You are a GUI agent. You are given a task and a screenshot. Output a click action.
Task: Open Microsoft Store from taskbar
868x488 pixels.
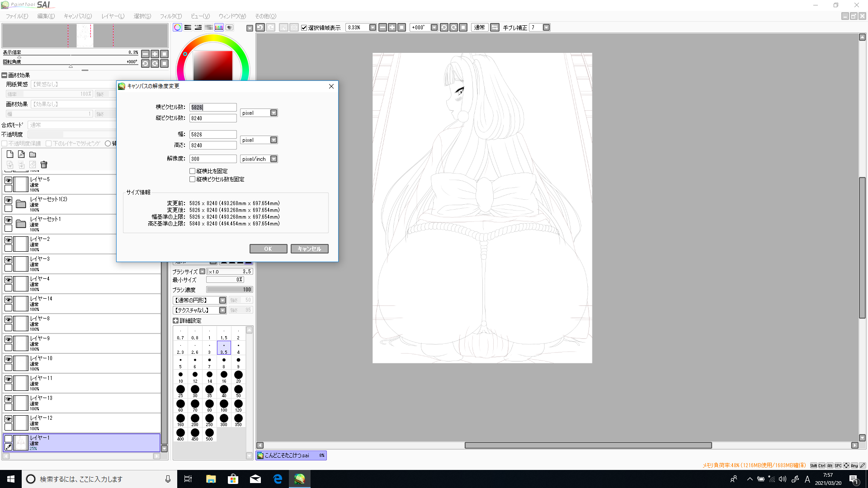pyautogui.click(x=233, y=479)
